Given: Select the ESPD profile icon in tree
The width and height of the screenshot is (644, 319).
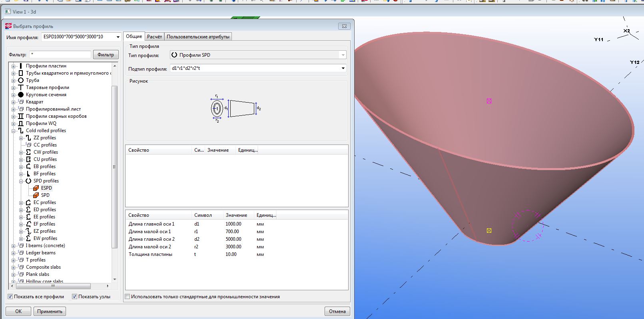Looking at the screenshot, I should coord(36,188).
